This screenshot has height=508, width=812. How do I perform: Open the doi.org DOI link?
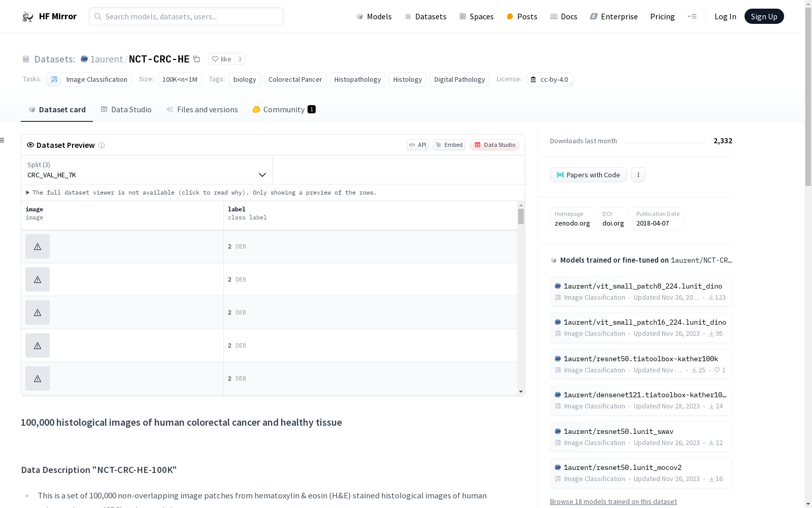613,219
